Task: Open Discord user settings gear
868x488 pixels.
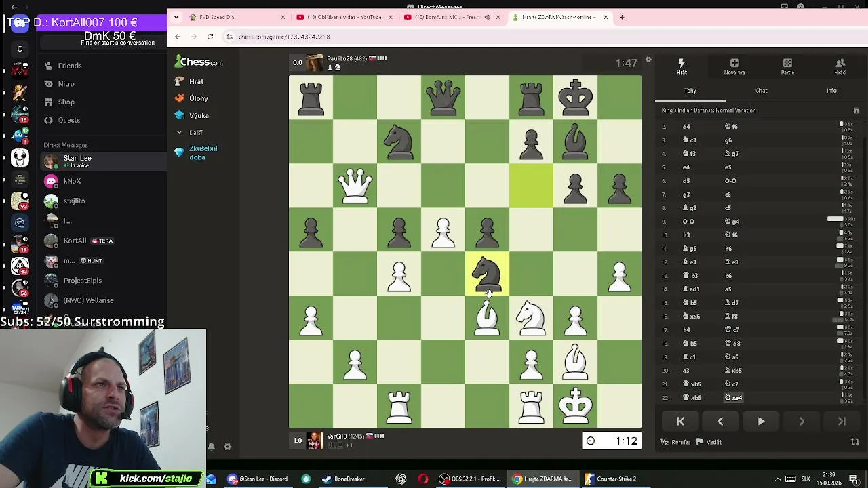Action: pyautogui.click(x=227, y=447)
